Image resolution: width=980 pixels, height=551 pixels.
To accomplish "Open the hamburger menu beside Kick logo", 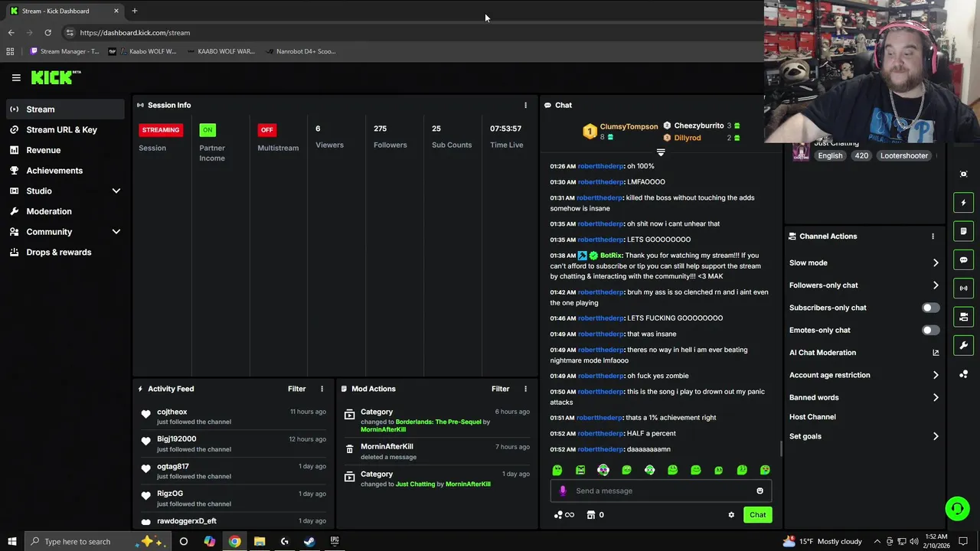I will click(16, 77).
